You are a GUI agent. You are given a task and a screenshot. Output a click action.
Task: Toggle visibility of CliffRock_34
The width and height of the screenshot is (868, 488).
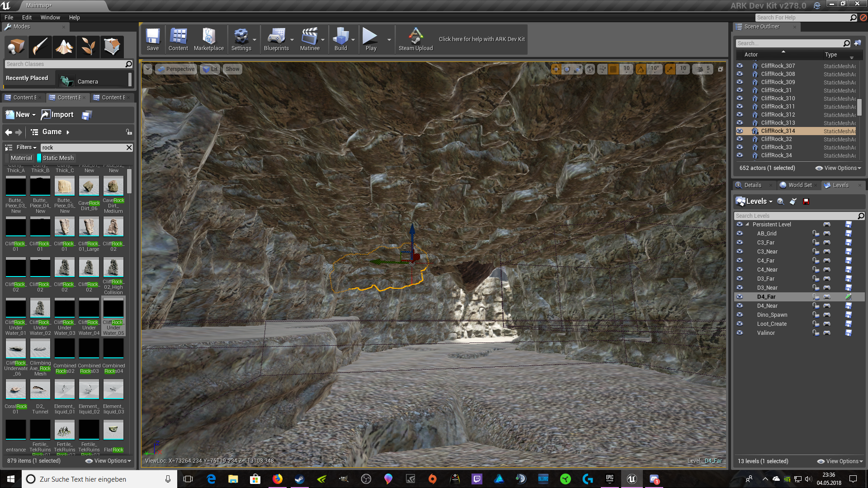coord(740,155)
